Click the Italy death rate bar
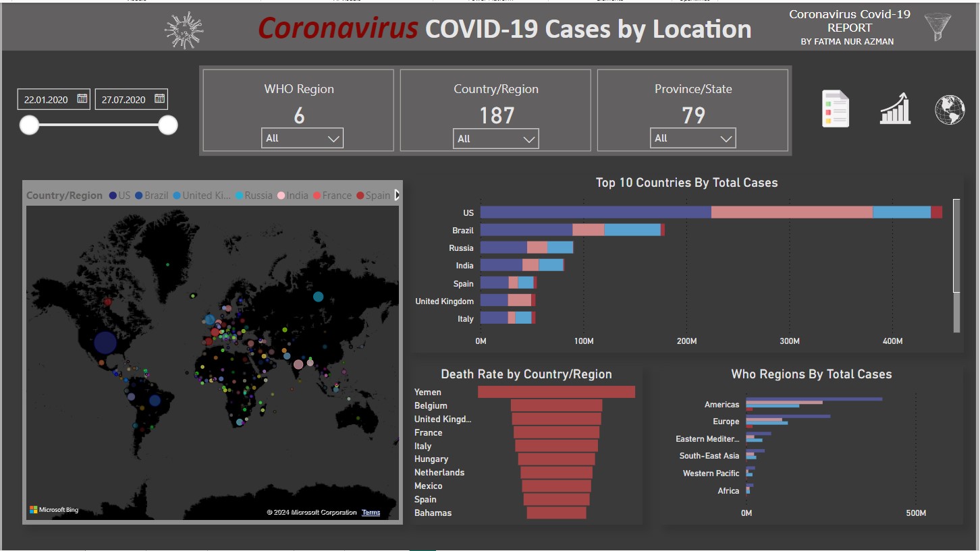 [x=556, y=446]
